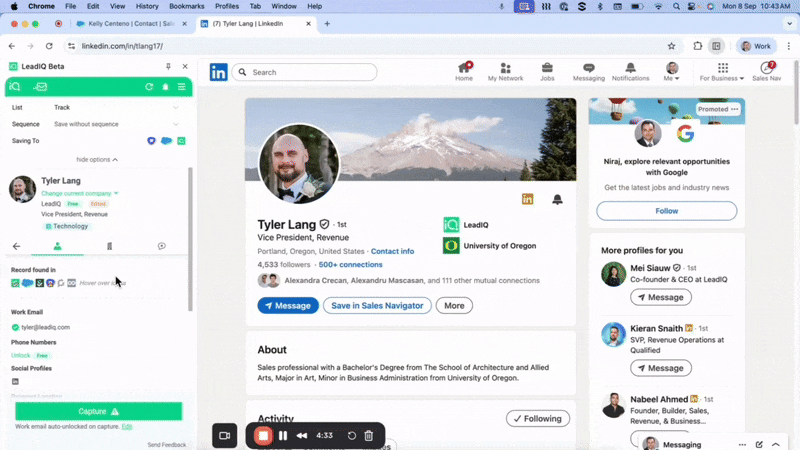
Task: Open the Bookmarks menu in menu bar
Action: (x=186, y=6)
